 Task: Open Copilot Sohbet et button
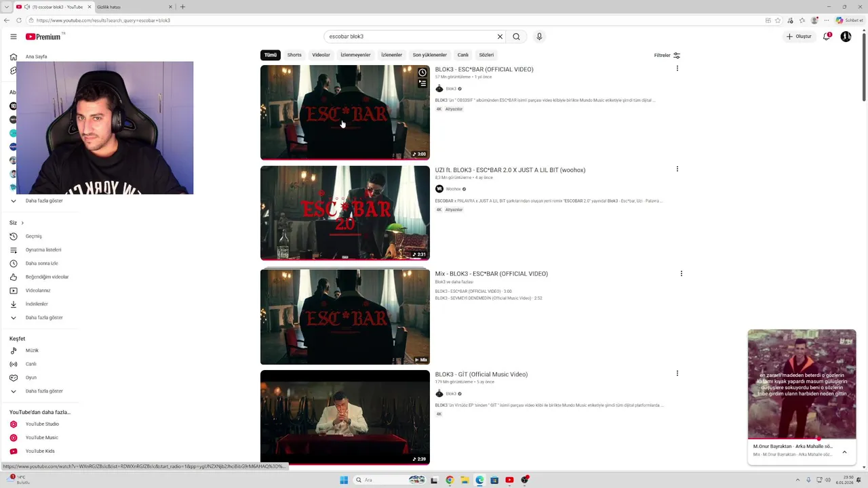[850, 20]
